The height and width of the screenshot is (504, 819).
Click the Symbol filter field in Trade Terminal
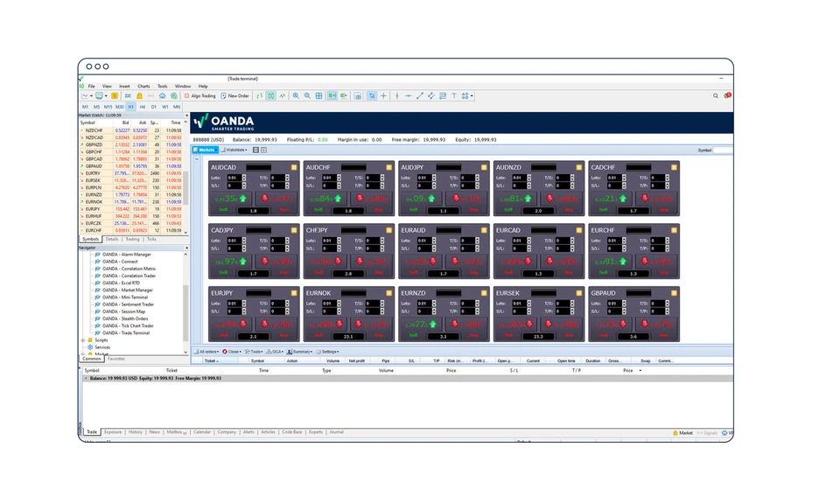pos(724,150)
